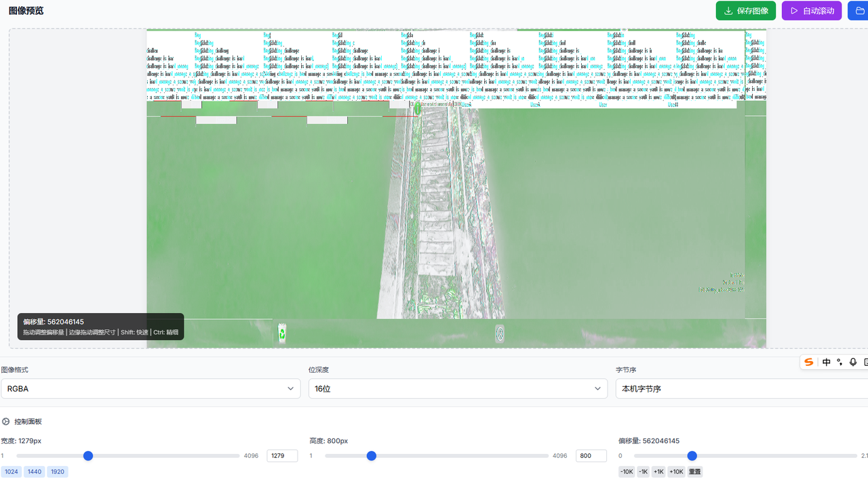Click the microphone voice input icon
The width and height of the screenshot is (868, 481).
click(853, 362)
